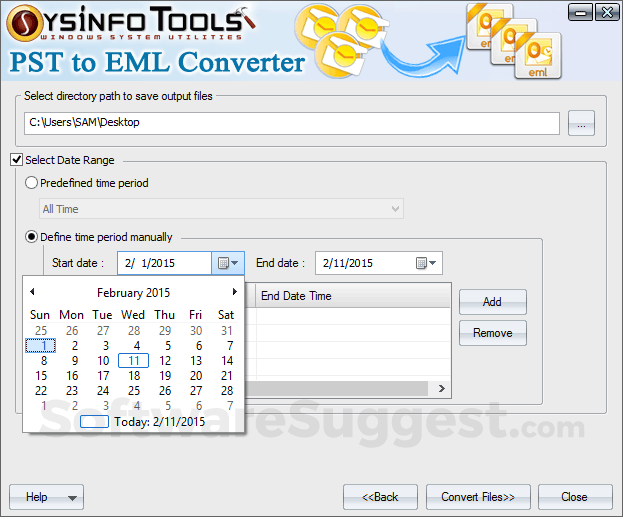Click the SysInfoTools logo
Image resolution: width=623 pixels, height=517 pixels.
pos(131,23)
